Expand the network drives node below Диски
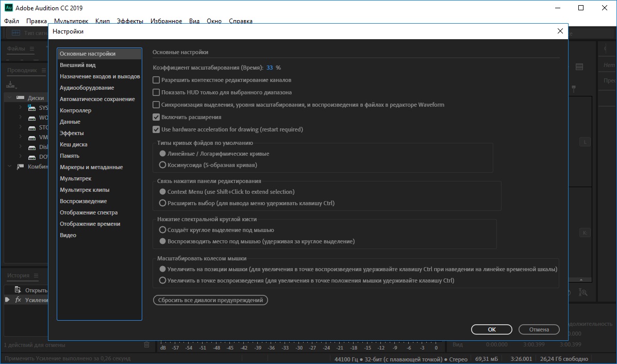 [10, 167]
